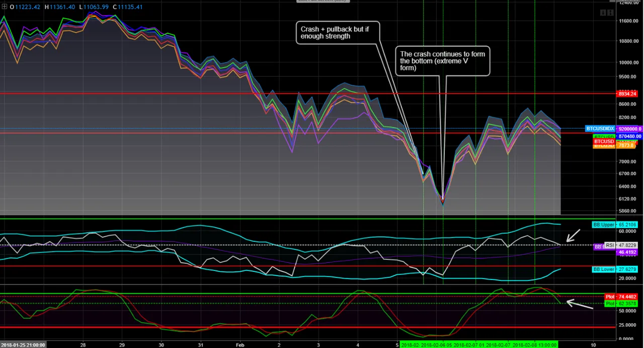Viewport: 644px width, 348px height.
Task: Click the move-pane-down arrow icon
Action: [x=603, y=13]
